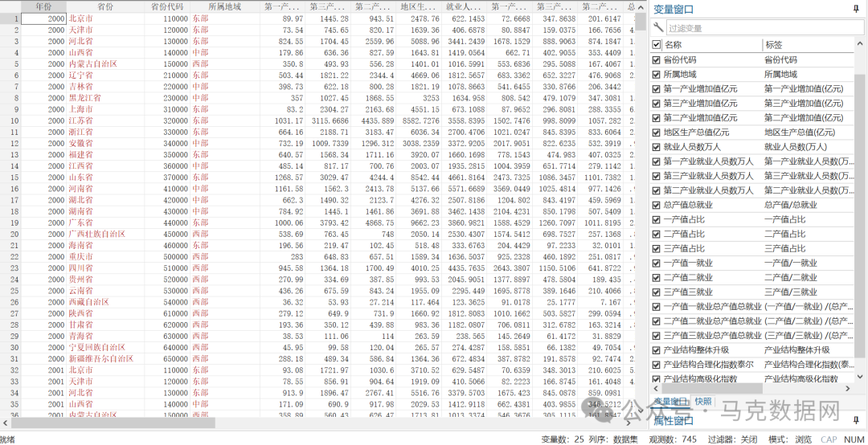This screenshot has height=445, width=868.
Task: Toggle the 一产值占比 variable checkbox
Action: pyautogui.click(x=657, y=219)
